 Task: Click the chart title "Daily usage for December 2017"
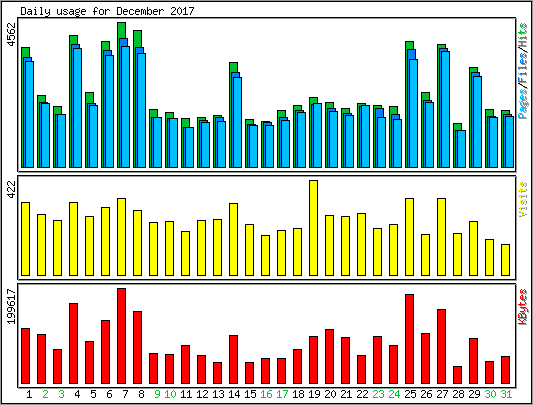point(107,11)
